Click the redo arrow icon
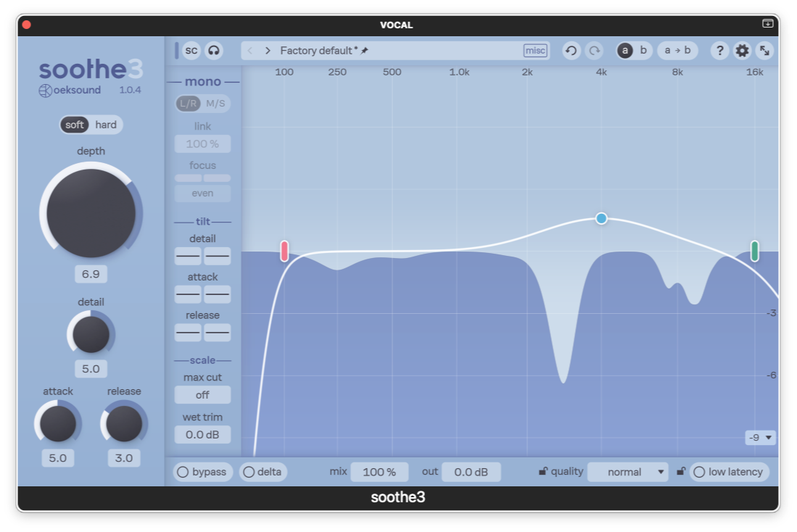Viewport: 797px width, 532px height. pyautogui.click(x=594, y=50)
